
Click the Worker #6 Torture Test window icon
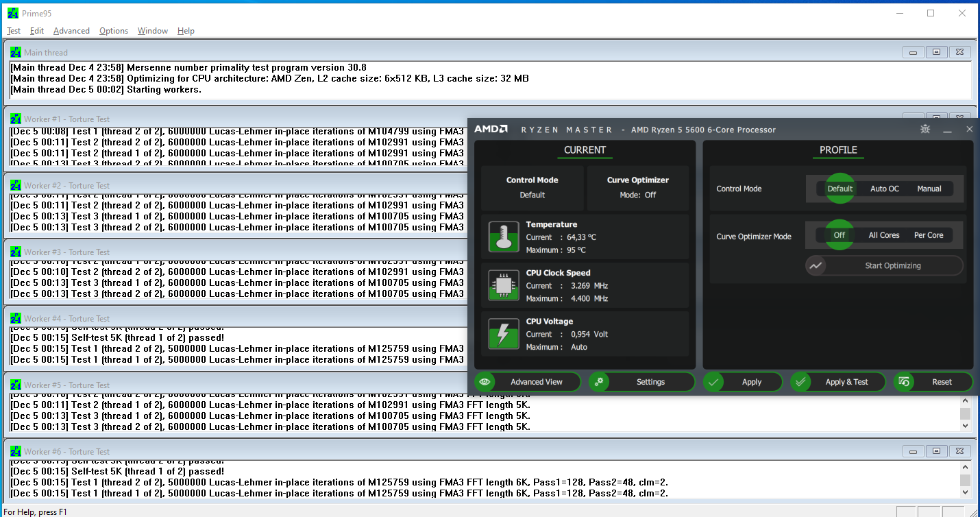[x=16, y=451]
